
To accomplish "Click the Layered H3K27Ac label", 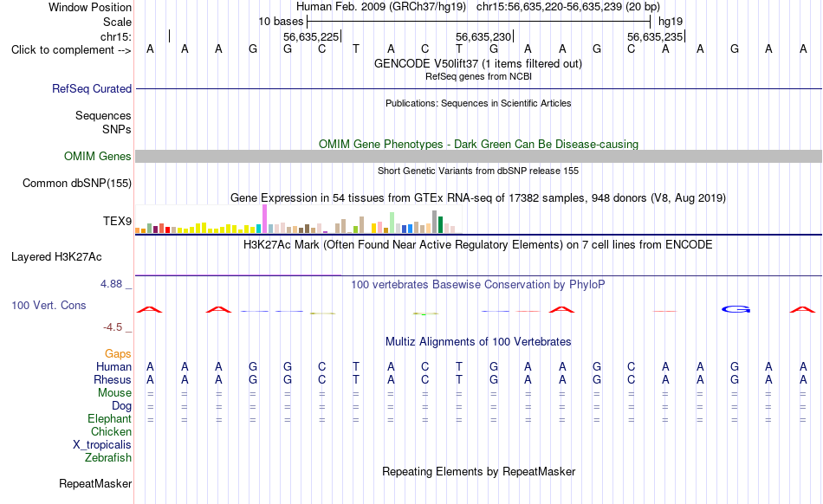I will 56,257.
